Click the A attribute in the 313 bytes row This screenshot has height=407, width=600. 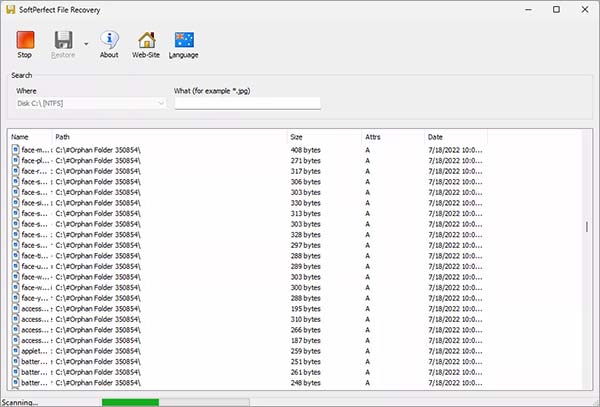[x=367, y=213]
